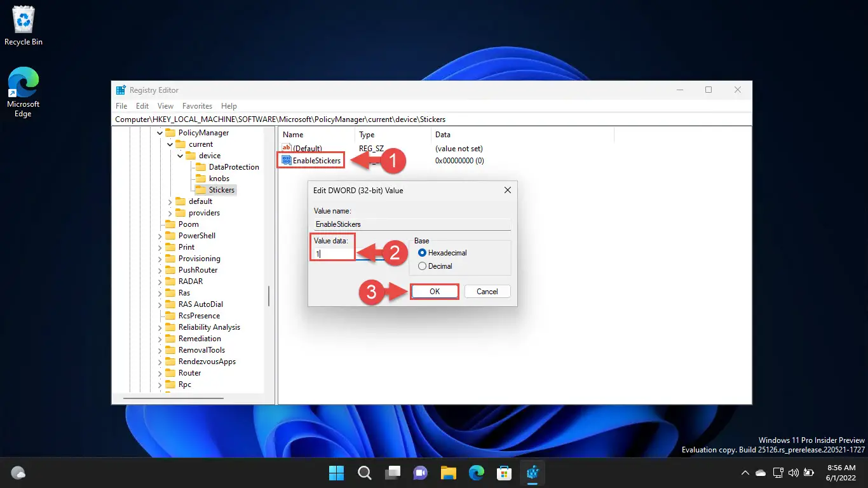Click the knobs folder icon
Viewport: 868px width, 488px height.
200,179
